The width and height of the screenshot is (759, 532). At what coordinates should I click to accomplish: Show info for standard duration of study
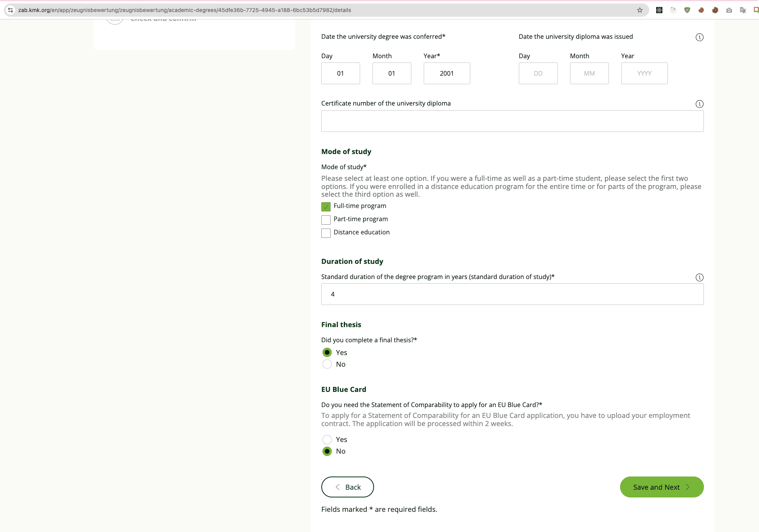[699, 277]
